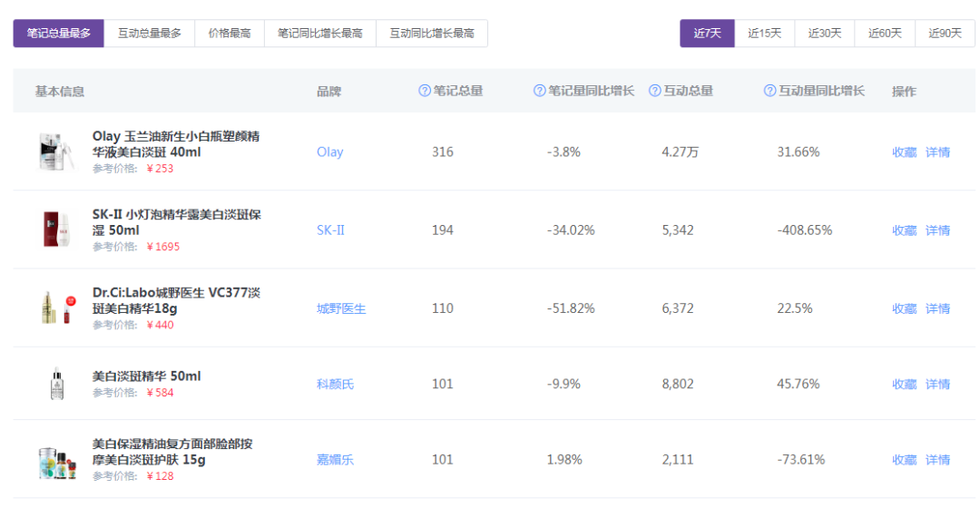The image size is (980, 508).
Task: Click the 4.27万 interaction total
Action: 680,151
